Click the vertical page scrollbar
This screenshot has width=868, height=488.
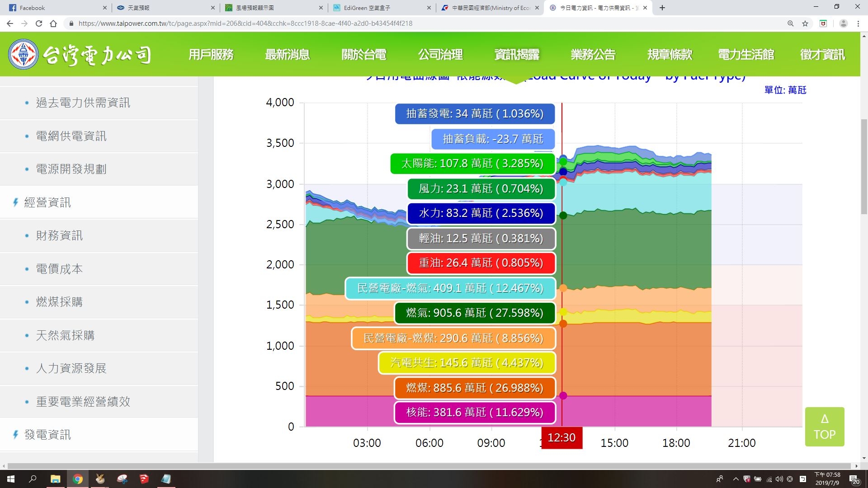click(864, 167)
